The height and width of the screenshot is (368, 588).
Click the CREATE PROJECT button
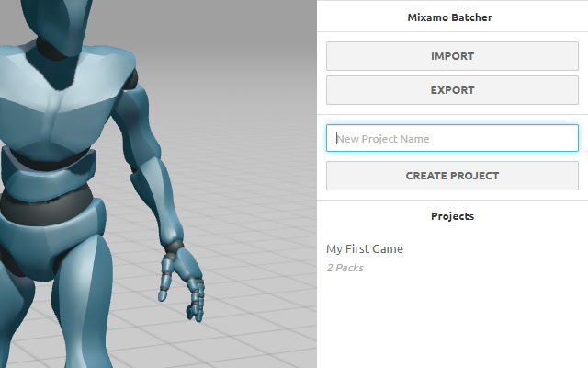(452, 176)
